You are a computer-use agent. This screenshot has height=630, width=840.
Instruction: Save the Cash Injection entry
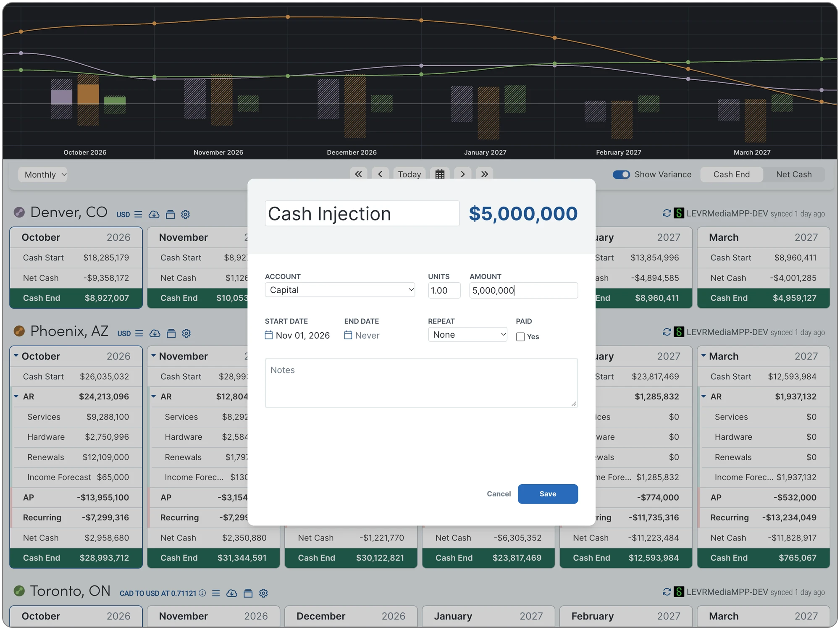pos(548,494)
